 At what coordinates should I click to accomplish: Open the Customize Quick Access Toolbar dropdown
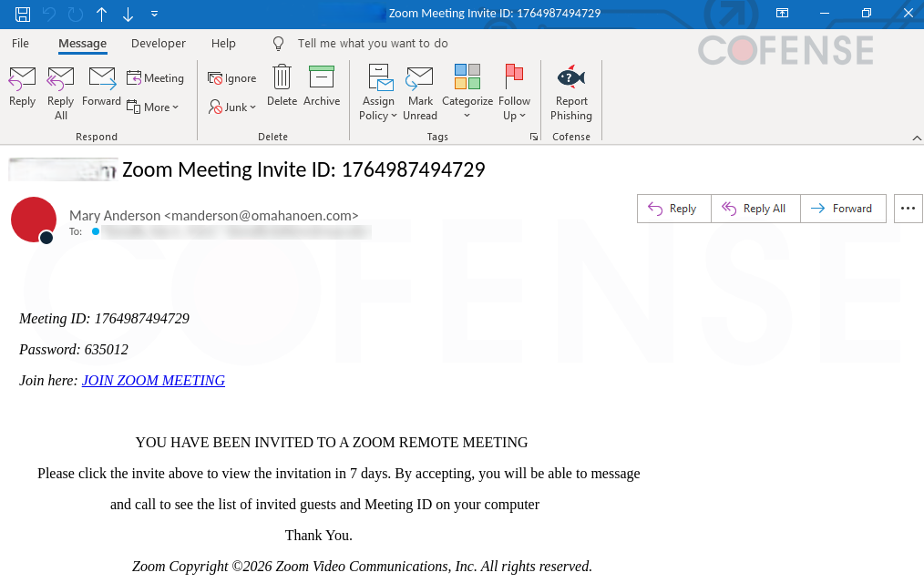[154, 14]
